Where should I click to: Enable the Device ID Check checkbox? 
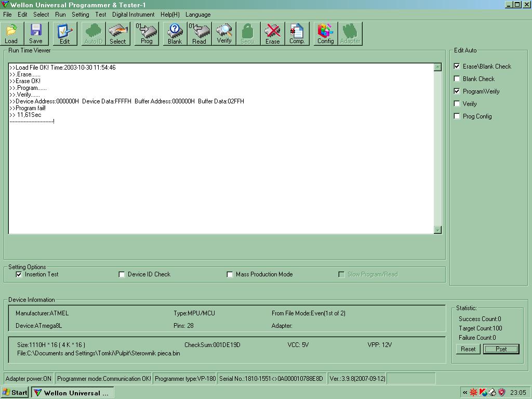tap(122, 274)
